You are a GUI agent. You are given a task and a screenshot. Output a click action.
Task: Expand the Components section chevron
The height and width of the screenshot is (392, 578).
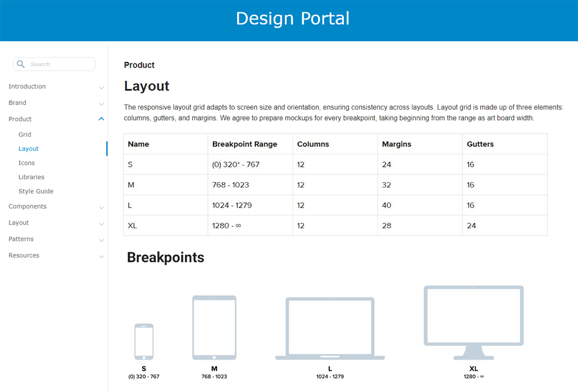[101, 207]
